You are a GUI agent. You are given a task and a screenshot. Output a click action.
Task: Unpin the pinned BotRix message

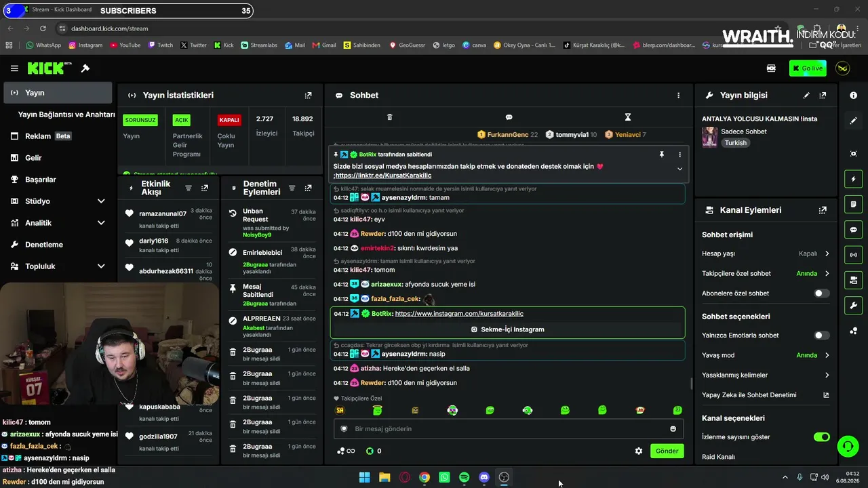pos(662,155)
